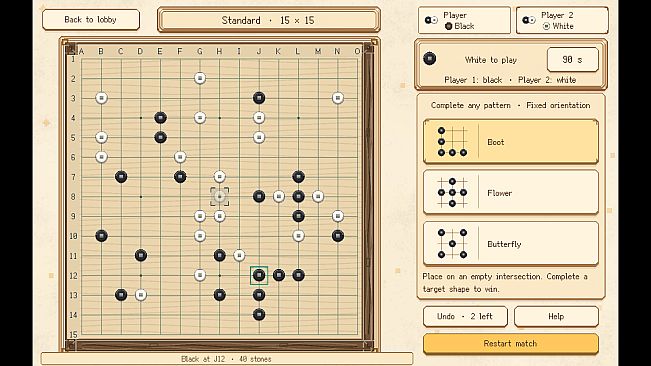Click the Player 2 White panel

562,20
